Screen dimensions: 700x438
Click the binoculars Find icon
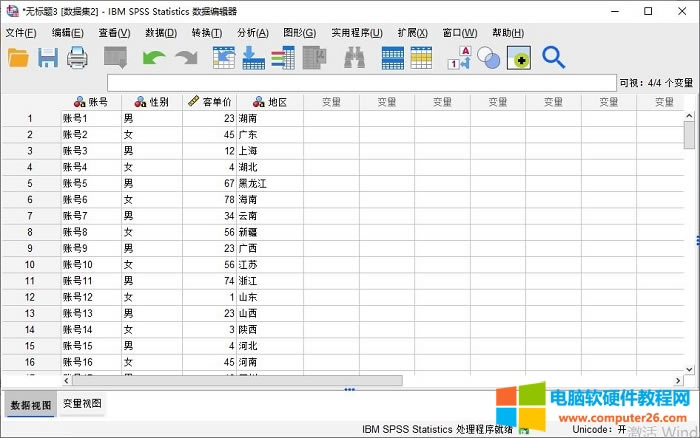tap(354, 58)
